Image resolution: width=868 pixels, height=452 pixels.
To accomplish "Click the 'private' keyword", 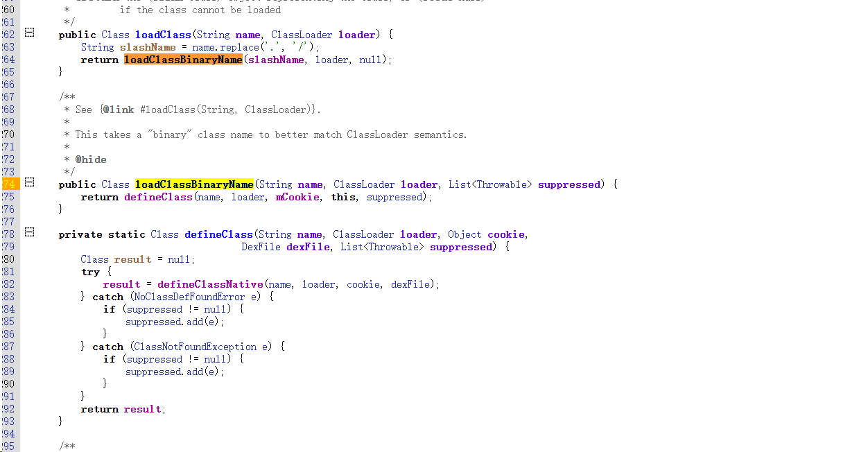I will click(x=80, y=234).
